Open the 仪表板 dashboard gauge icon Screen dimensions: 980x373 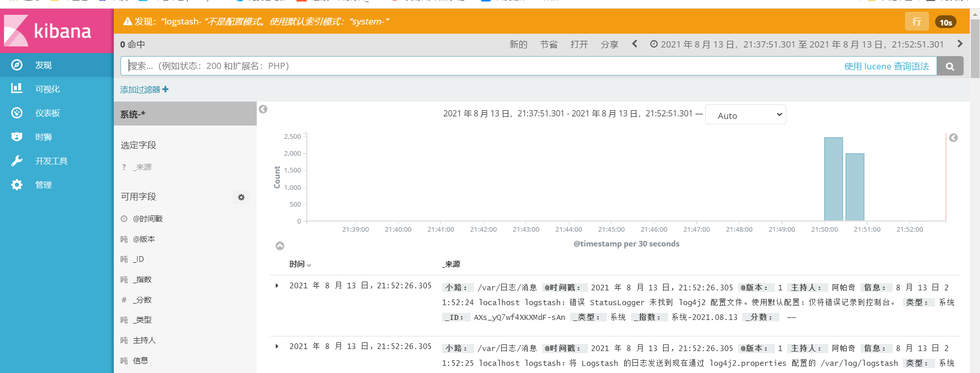pyautogui.click(x=17, y=113)
